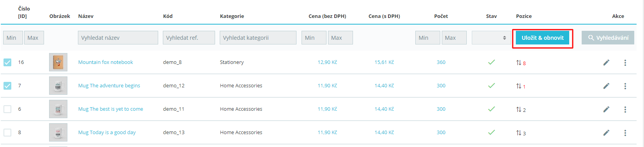The width and height of the screenshot is (644, 147).
Task: Toggle status checkmark of Mug Today is a good day
Action: pyautogui.click(x=492, y=132)
